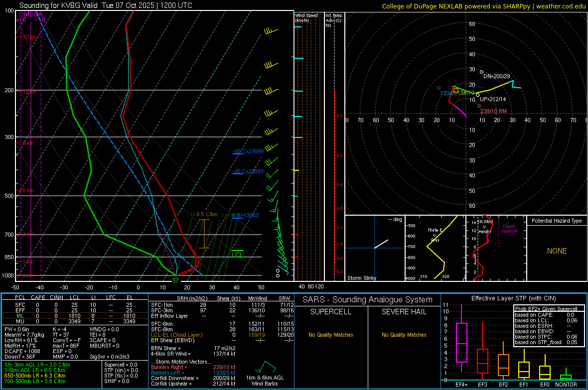Viewport: 588px width, 390px height.
Task: Click 'Supercell = 0.0' index
Action: tap(121, 365)
